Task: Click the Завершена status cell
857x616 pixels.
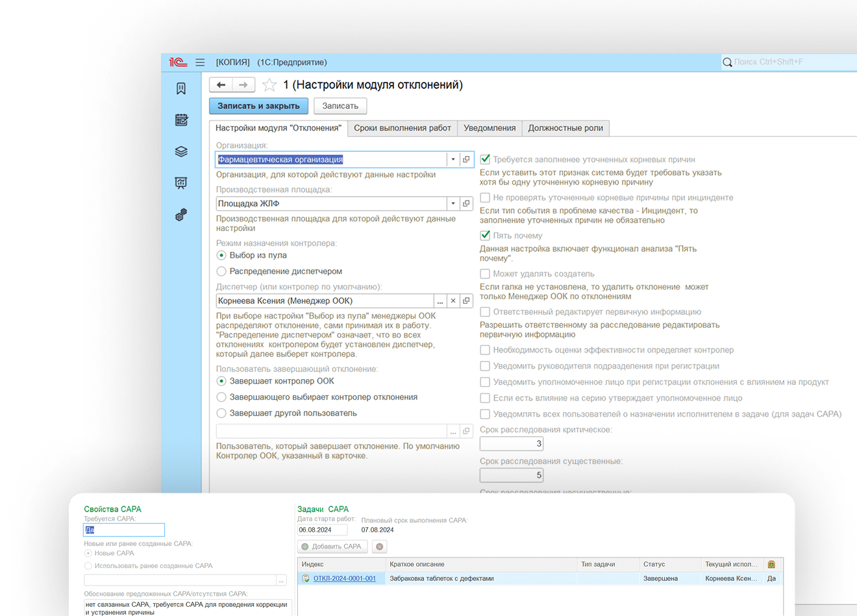Action: 670,578
